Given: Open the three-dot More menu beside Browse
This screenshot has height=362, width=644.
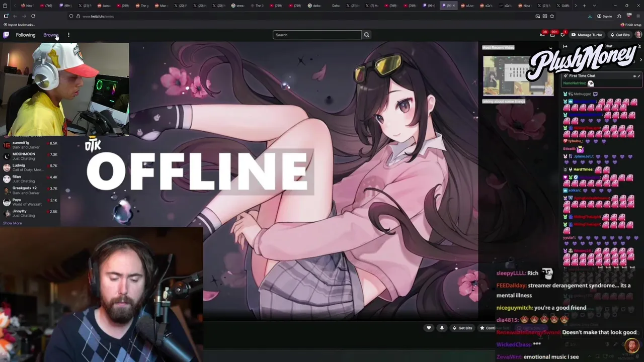Looking at the screenshot, I should click(68, 35).
